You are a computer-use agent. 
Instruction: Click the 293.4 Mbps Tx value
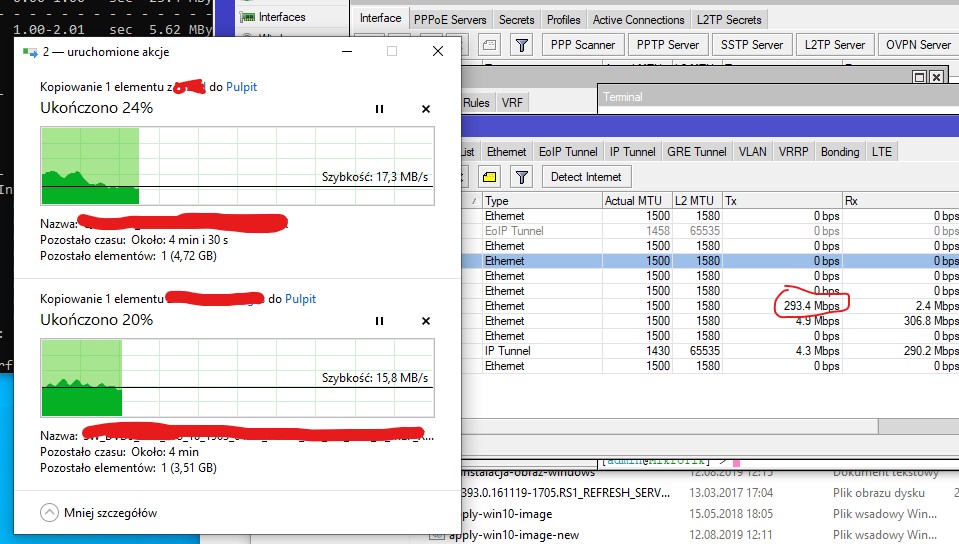812,306
